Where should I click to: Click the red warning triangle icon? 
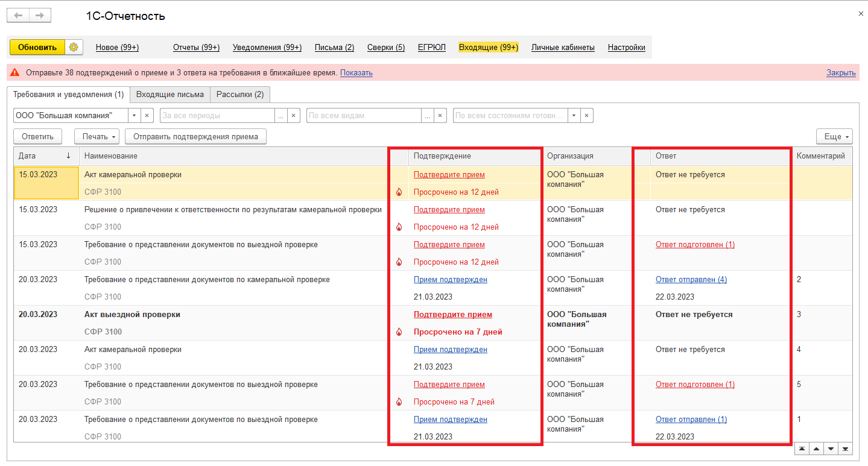15,72
